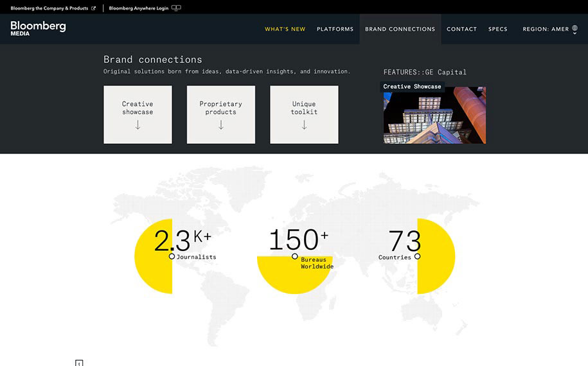Screen dimensions: 588x366
Task: Follow the Bloomberg the Company & Products link
Action: click(49, 8)
